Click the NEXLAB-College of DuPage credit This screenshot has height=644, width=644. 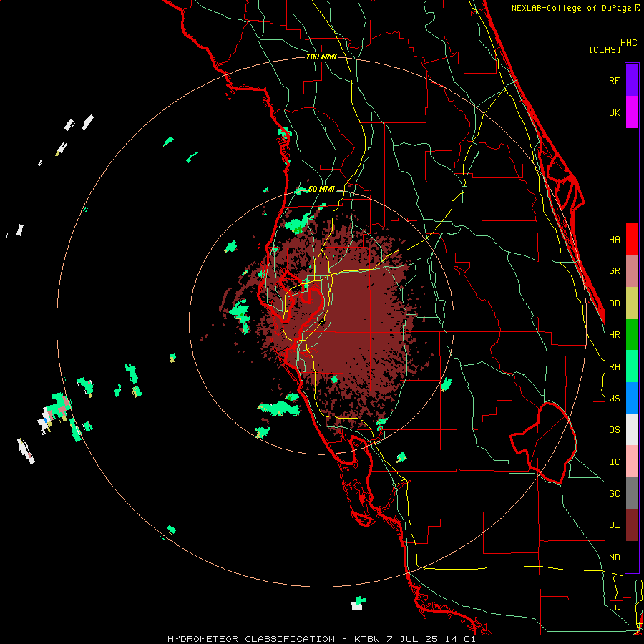[575, 8]
